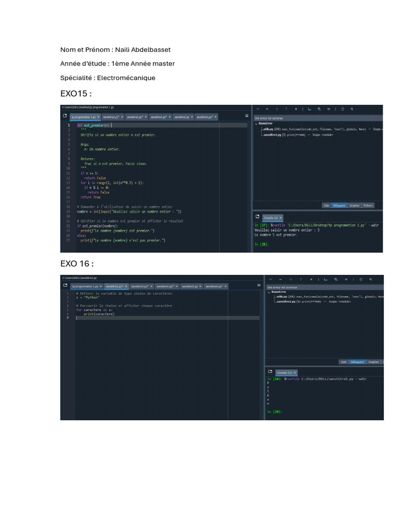The image size is (399, 532).
Task: Open editor options hamburger menu in EXO15 screenshot
Action: tap(247, 116)
